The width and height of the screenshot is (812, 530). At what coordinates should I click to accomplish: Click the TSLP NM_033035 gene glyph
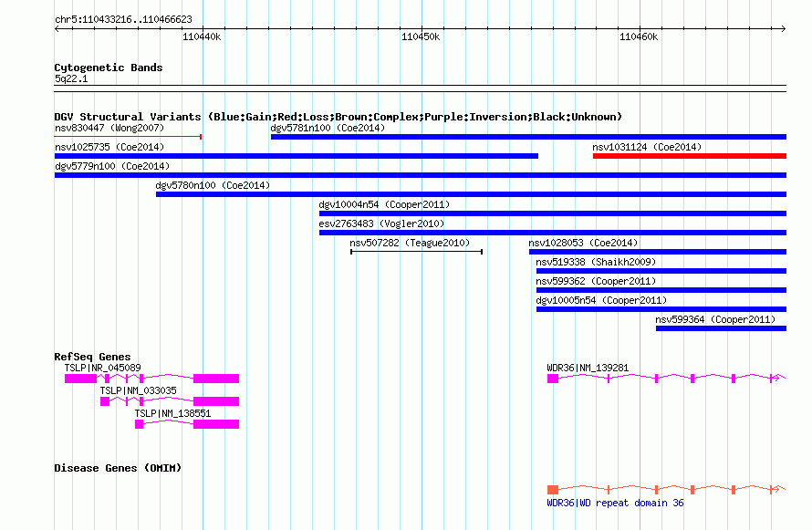170,401
